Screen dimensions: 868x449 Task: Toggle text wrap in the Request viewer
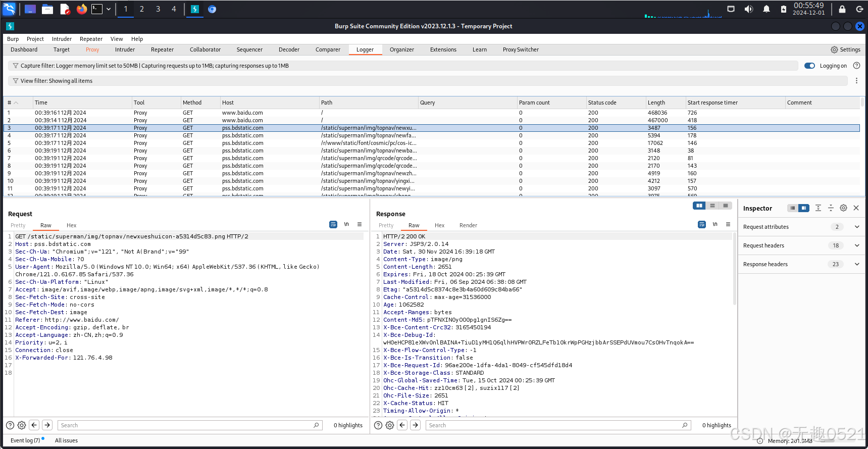tap(333, 224)
